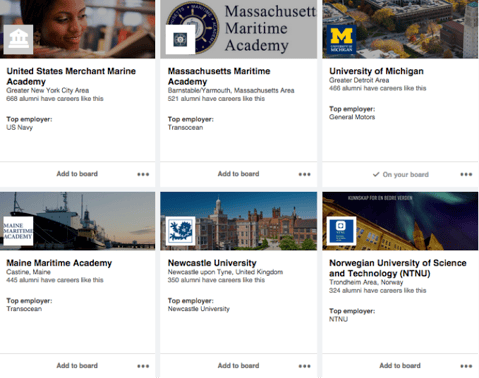Click the University of Michigan M logo
This screenshot has width=479, height=378.
point(341,39)
